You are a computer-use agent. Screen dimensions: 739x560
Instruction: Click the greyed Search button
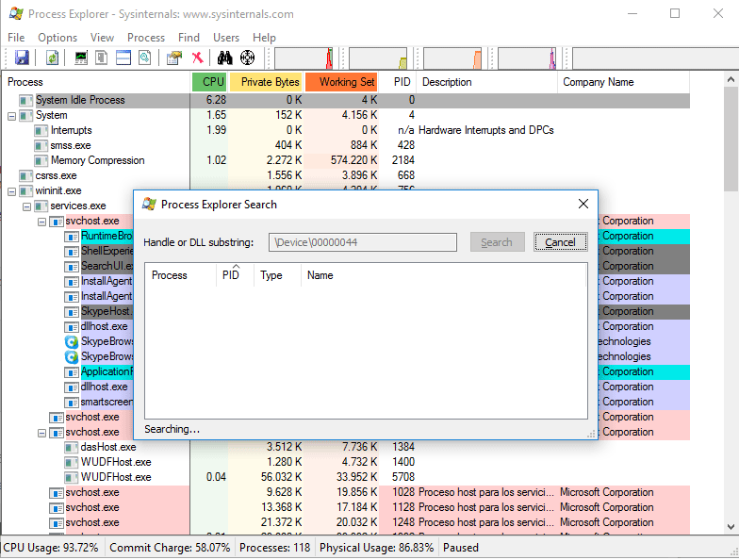click(x=497, y=242)
